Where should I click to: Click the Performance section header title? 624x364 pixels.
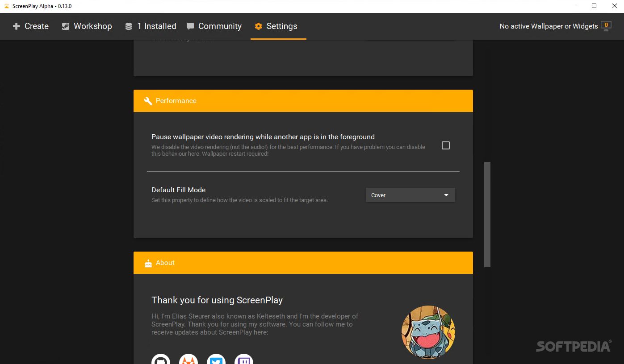pyautogui.click(x=176, y=101)
